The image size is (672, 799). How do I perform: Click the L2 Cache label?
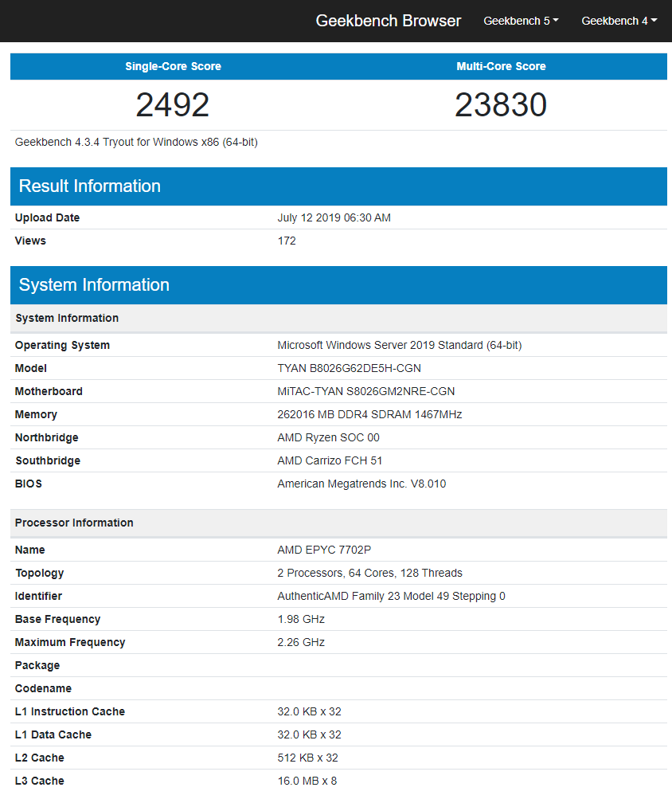pyautogui.click(x=40, y=758)
